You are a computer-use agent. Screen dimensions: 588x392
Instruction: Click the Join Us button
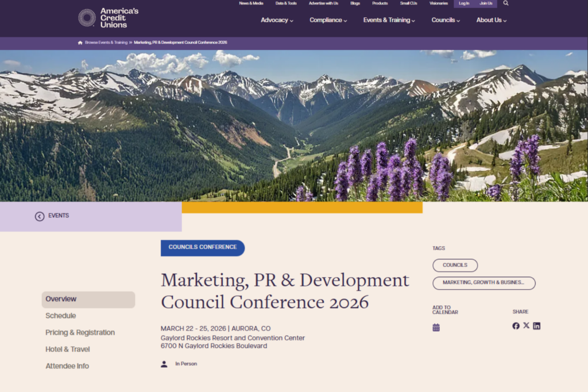point(486,3)
